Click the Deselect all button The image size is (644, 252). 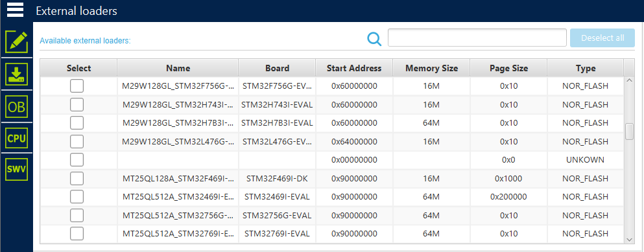pos(602,38)
